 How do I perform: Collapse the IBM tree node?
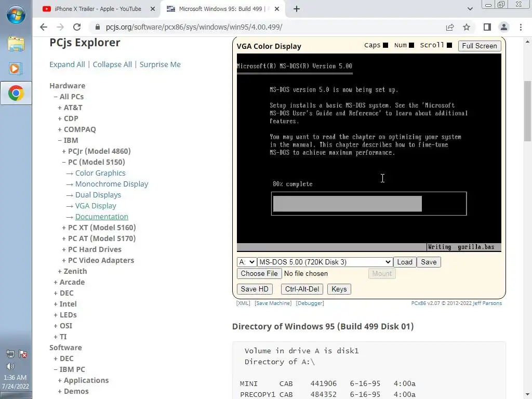point(68,140)
